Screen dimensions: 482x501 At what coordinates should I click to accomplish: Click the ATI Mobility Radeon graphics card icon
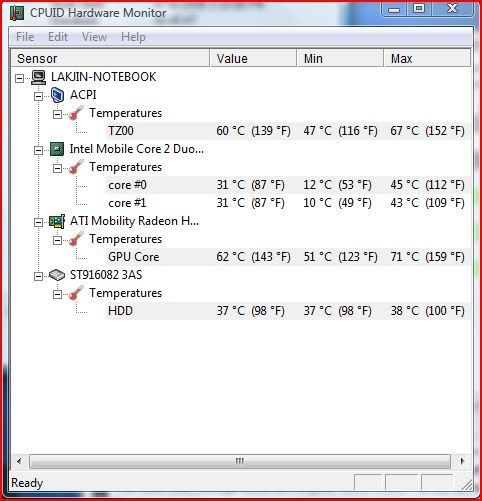(57, 221)
